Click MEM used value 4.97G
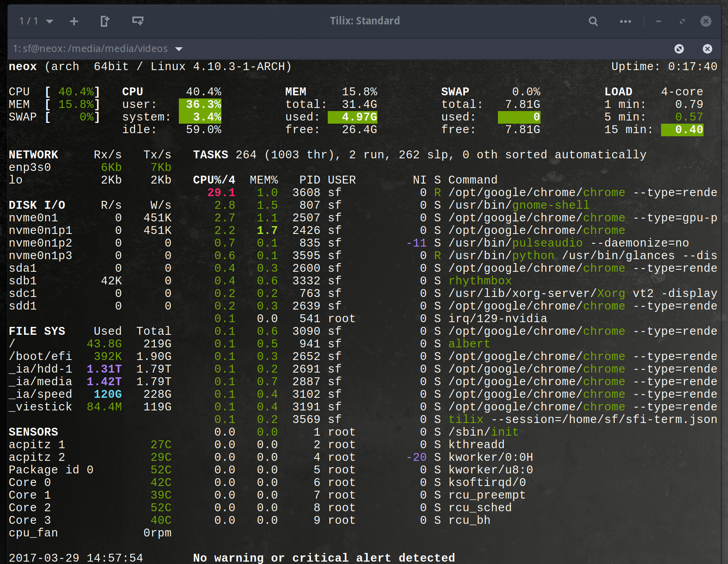 coord(353,117)
